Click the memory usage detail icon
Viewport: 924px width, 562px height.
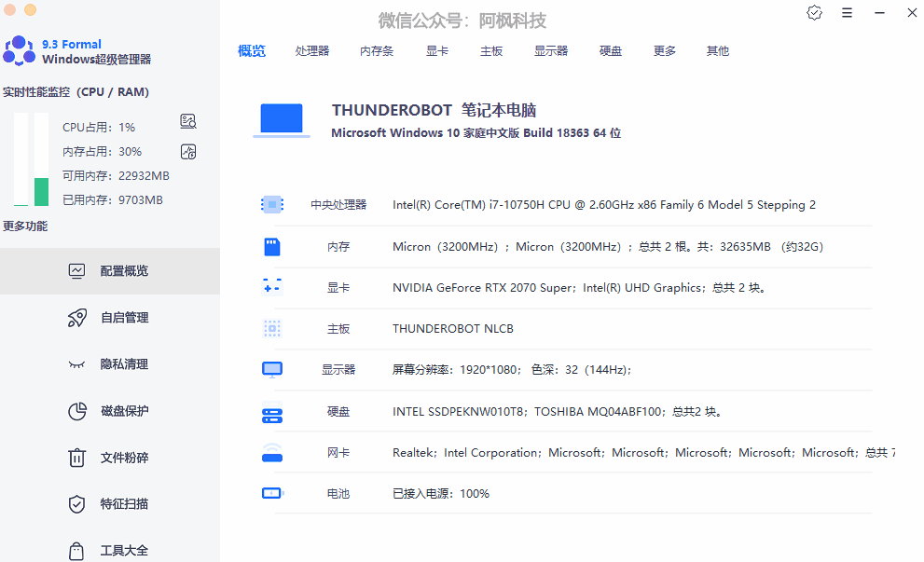point(188,152)
